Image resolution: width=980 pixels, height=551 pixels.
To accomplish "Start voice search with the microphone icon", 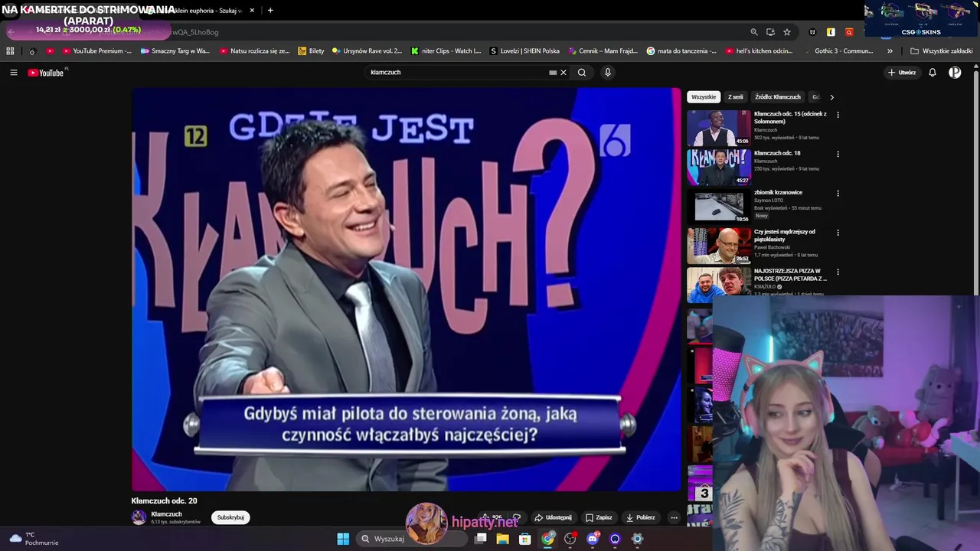I will [608, 73].
